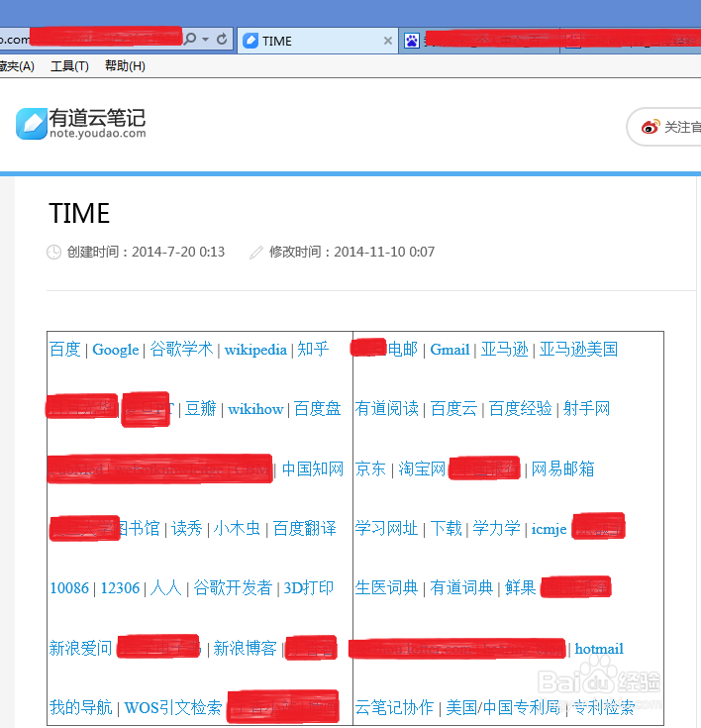Click the clock icon beside 创建时间

(x=53, y=253)
